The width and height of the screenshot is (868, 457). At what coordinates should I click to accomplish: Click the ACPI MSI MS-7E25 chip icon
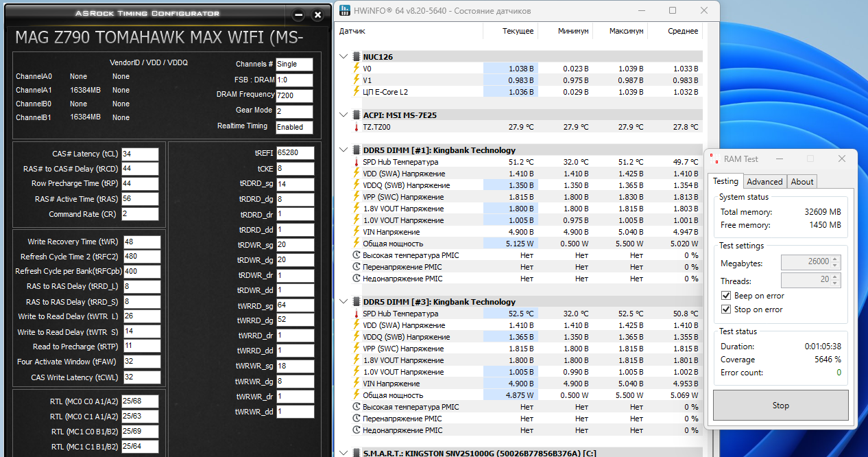click(x=357, y=115)
